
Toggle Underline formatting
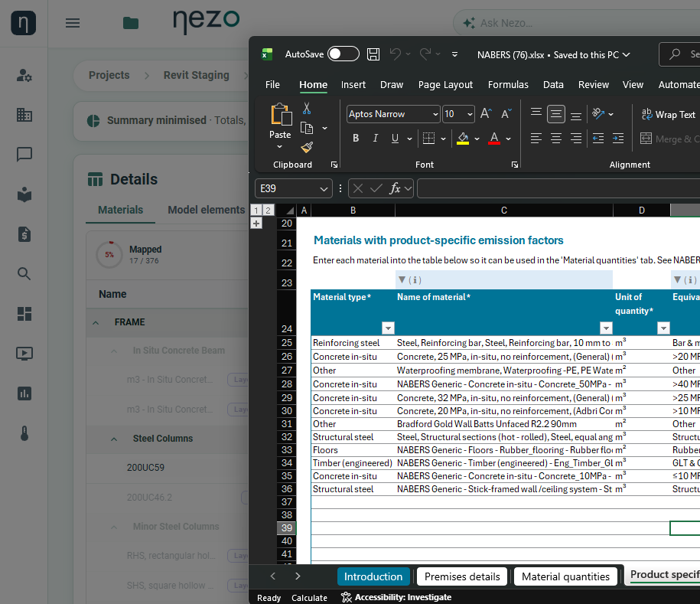(x=395, y=139)
